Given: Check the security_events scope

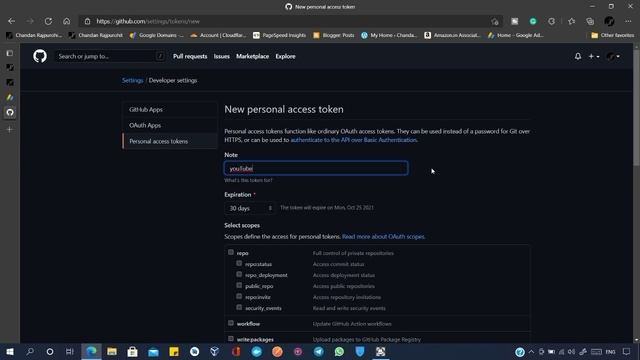Looking at the screenshot, I should (x=239, y=307).
